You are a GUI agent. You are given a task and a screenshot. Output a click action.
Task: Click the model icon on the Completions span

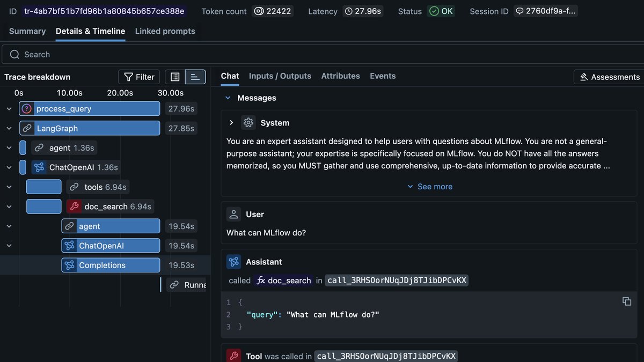[x=69, y=265]
